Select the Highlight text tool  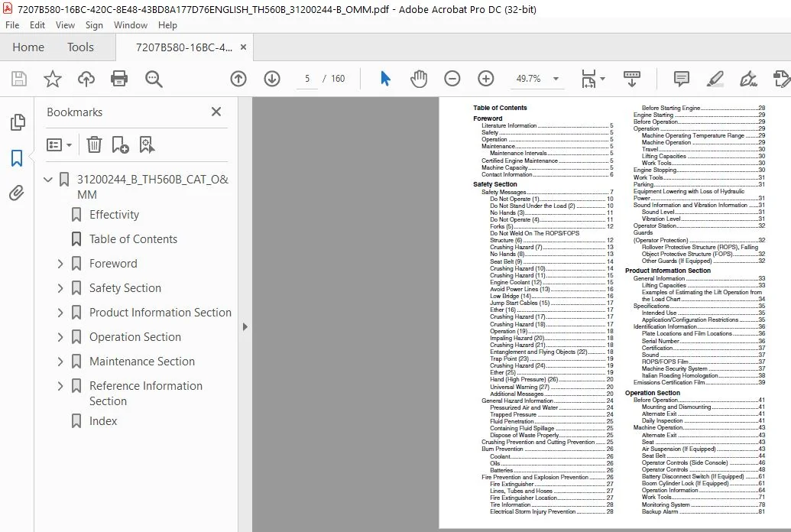[715, 79]
